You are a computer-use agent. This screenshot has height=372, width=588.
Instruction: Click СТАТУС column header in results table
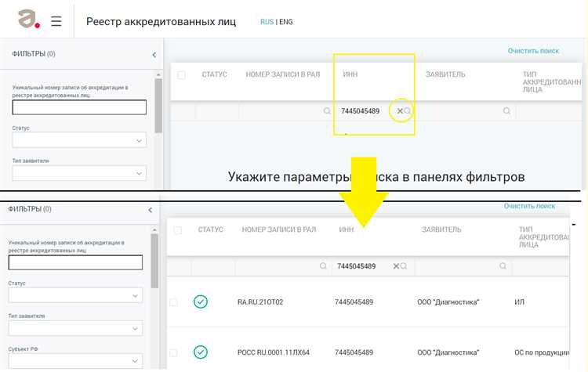pos(210,229)
